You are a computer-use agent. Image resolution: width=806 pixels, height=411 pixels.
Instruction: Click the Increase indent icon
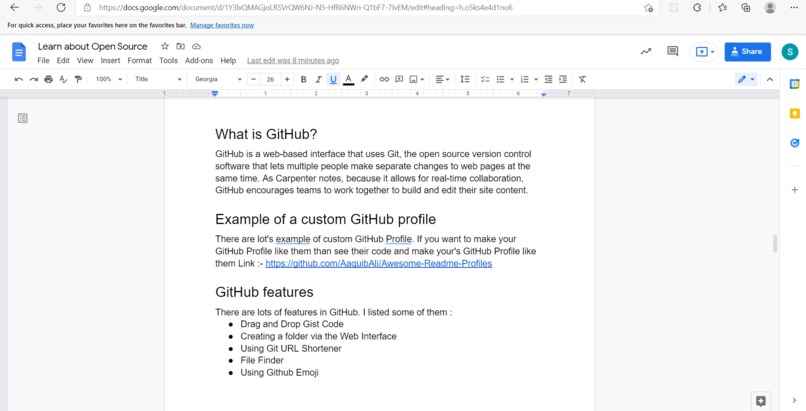pyautogui.click(x=563, y=79)
